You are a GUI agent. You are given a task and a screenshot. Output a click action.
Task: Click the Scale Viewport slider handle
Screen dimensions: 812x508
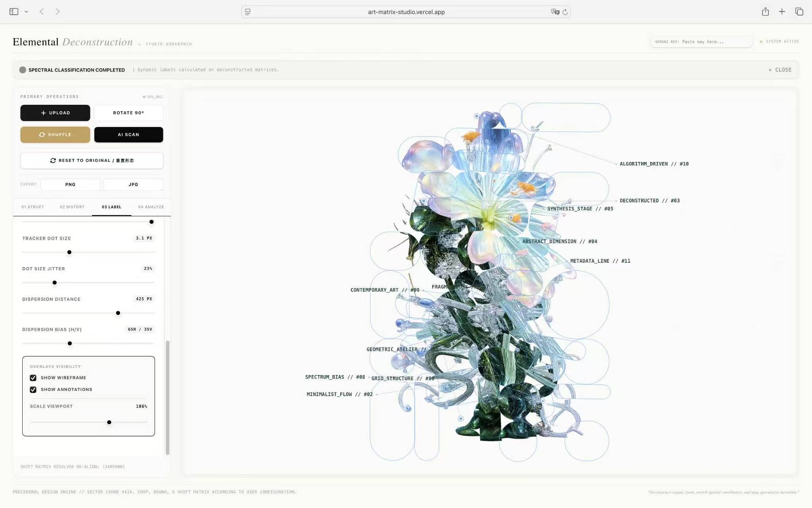pos(109,422)
